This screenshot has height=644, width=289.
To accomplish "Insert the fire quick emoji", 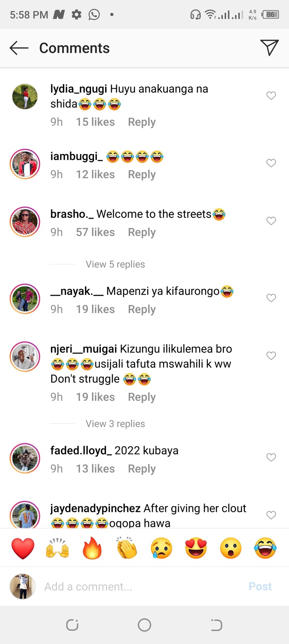I will (92, 548).
